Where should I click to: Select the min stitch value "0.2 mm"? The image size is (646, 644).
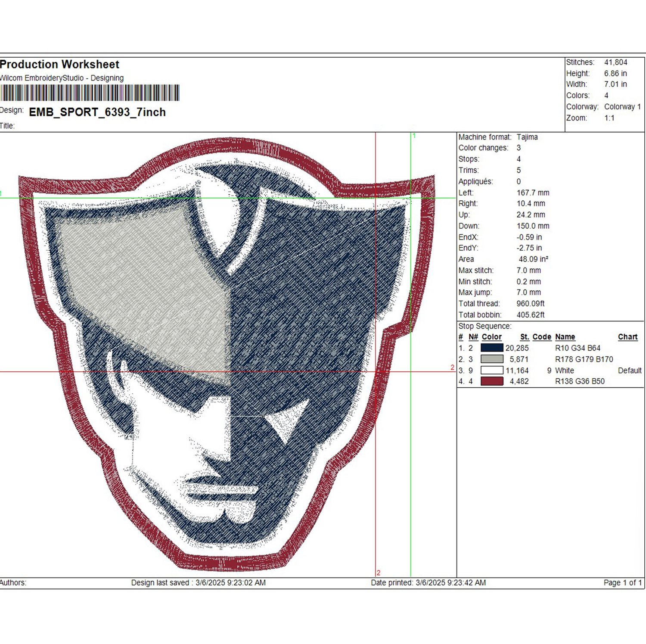point(528,282)
